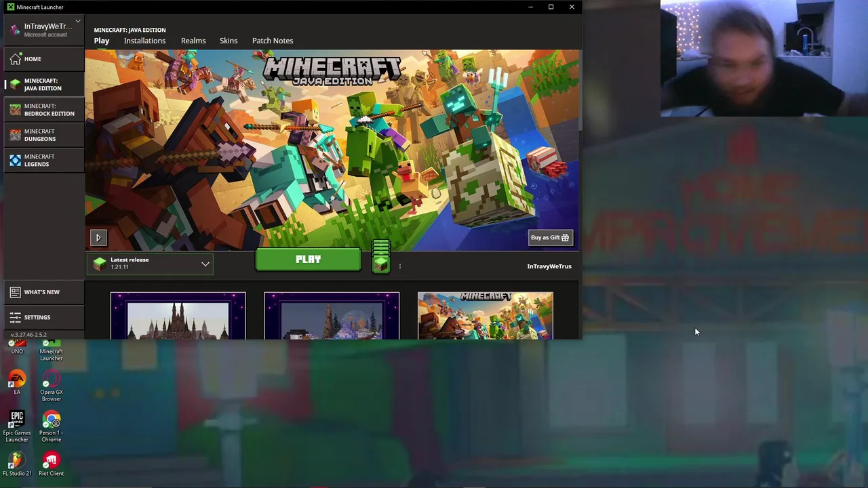Open the Opera GX Browser desktop shortcut

point(51,385)
